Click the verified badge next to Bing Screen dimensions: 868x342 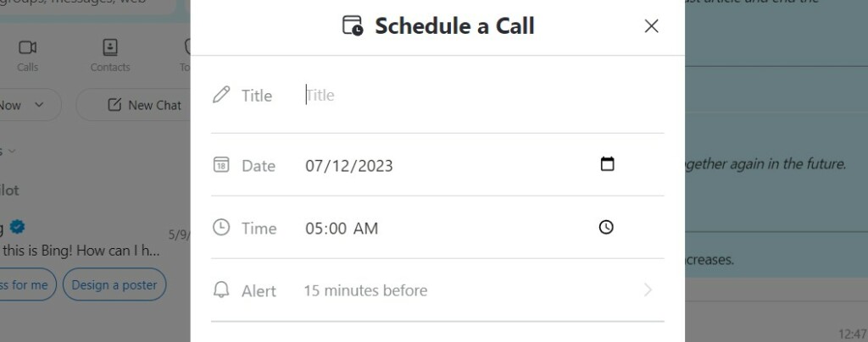pos(17,227)
